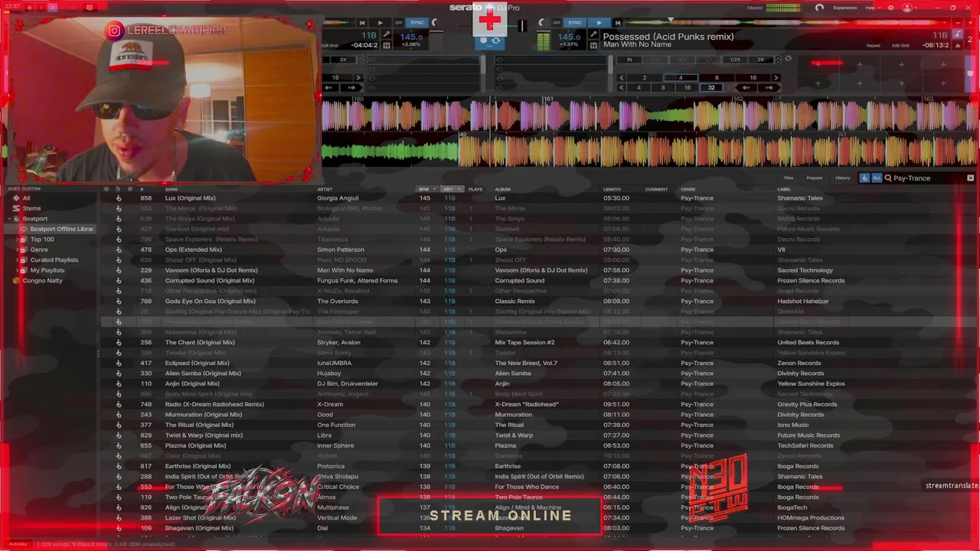Click the right deck tempo range icon
Viewport: 980px width, 551px height.
[x=593, y=36]
